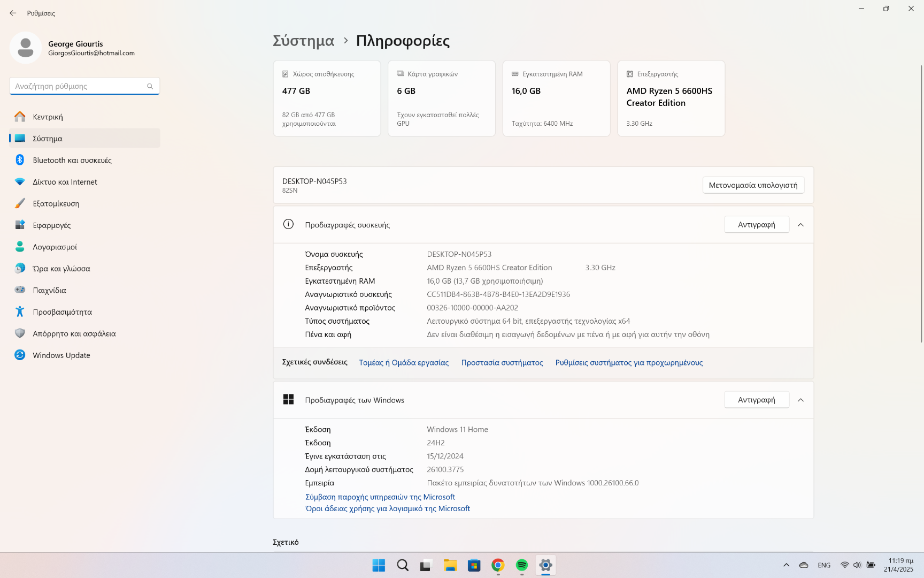The image size is (924, 578).
Task: Open Δίκτυο και Internet settings
Action: [84, 182]
